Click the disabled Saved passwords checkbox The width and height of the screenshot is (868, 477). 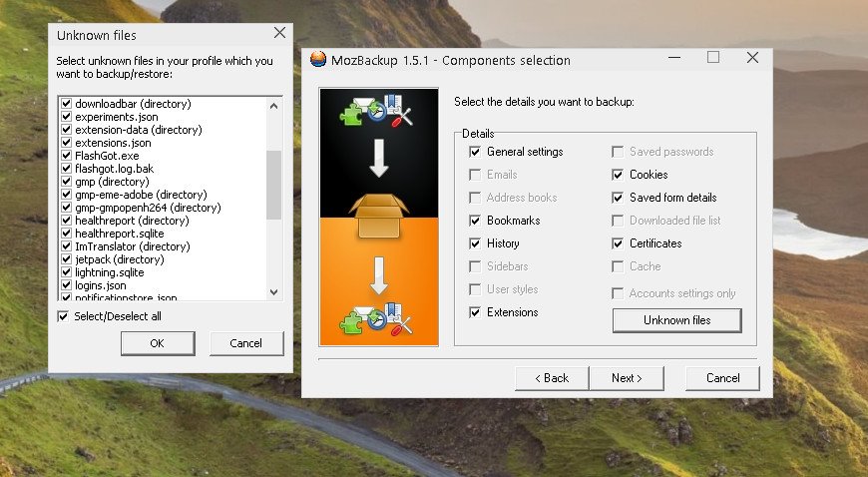[618, 152]
